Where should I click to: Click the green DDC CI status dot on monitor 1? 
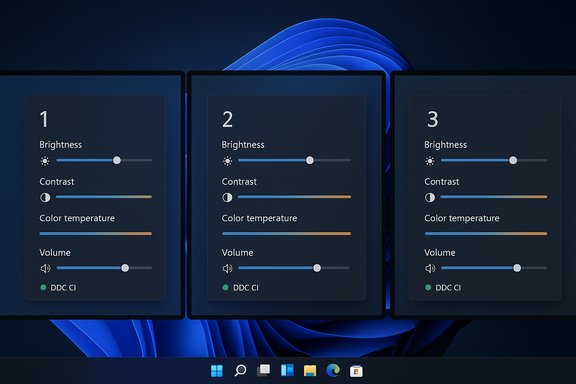[x=43, y=287]
